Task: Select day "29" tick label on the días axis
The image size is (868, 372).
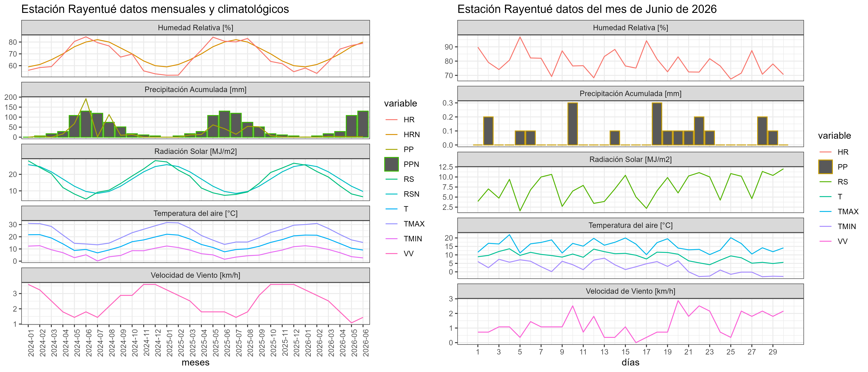Action: (773, 352)
